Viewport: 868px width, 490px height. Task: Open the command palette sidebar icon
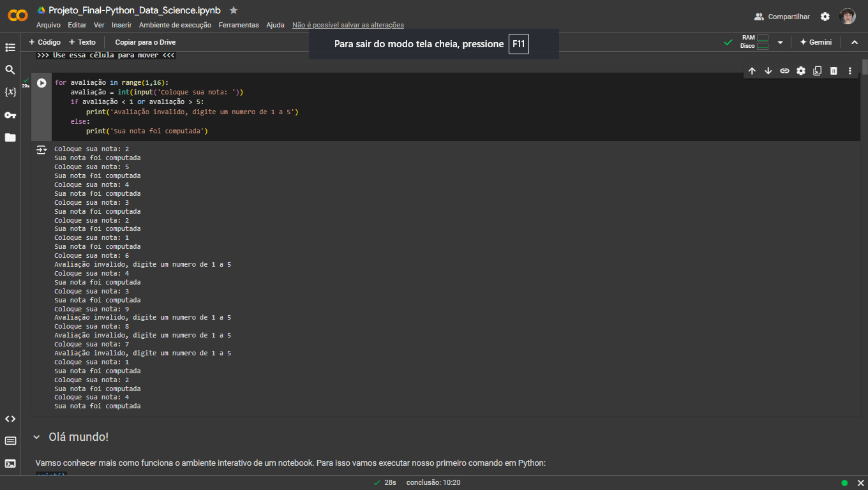tap(10, 441)
